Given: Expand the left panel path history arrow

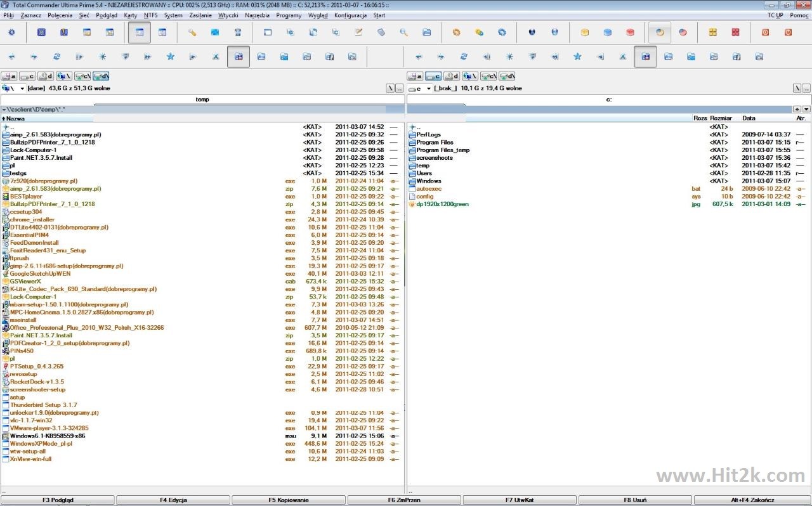Looking at the screenshot, I should [x=4, y=110].
